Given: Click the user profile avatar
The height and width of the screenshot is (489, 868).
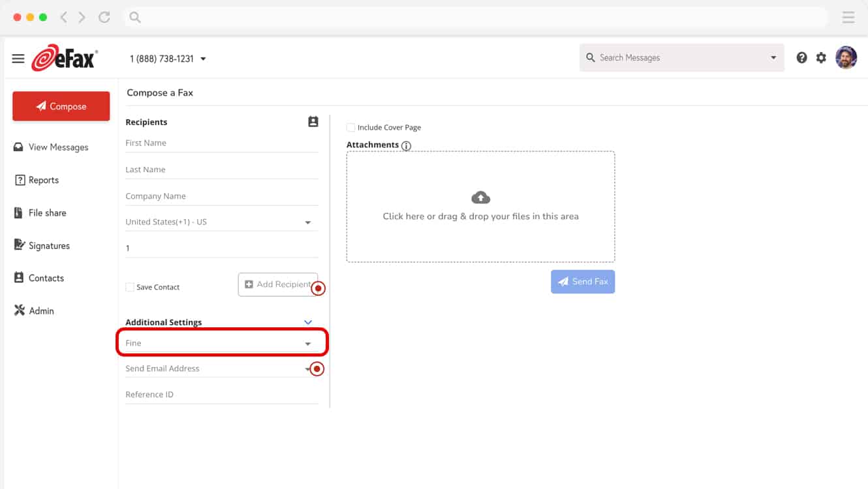Looking at the screenshot, I should coord(846,57).
